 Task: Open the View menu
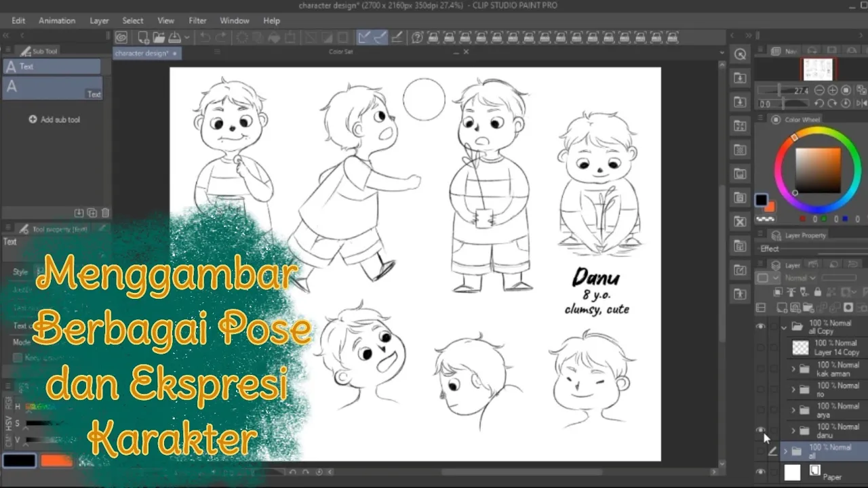pos(165,20)
